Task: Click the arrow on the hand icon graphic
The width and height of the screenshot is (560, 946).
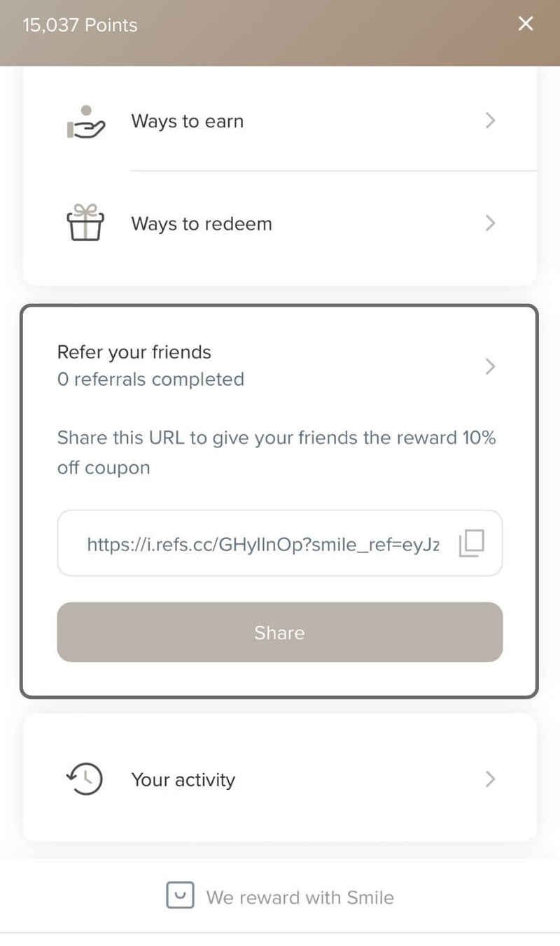Action: point(94,125)
